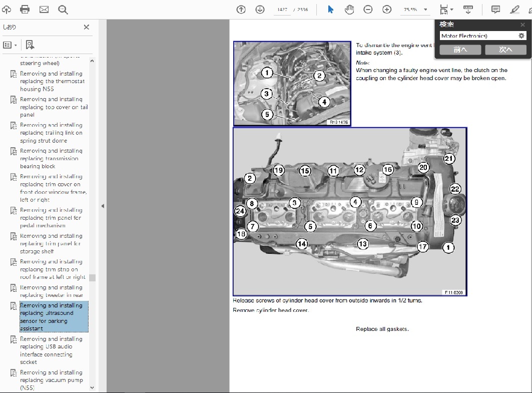The width and height of the screenshot is (532, 393).
Task: Open bookmark USB audio interface connecting socket
Action: click(51, 350)
